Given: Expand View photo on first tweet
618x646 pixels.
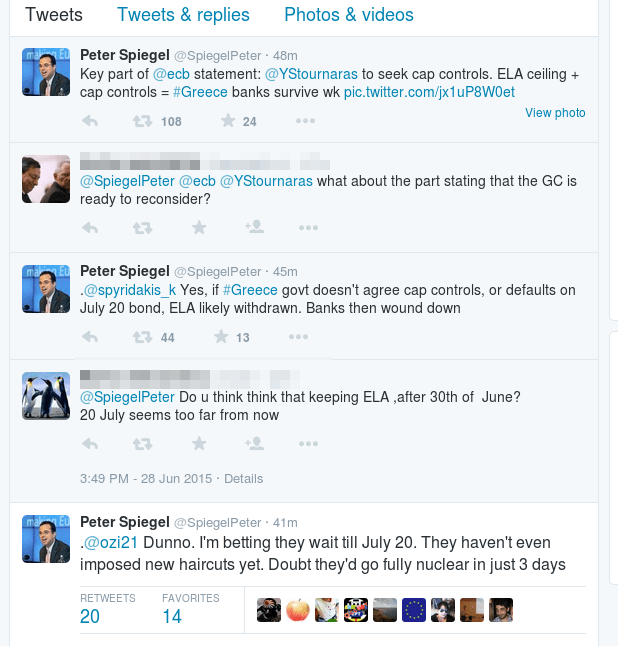Looking at the screenshot, I should (x=555, y=112).
